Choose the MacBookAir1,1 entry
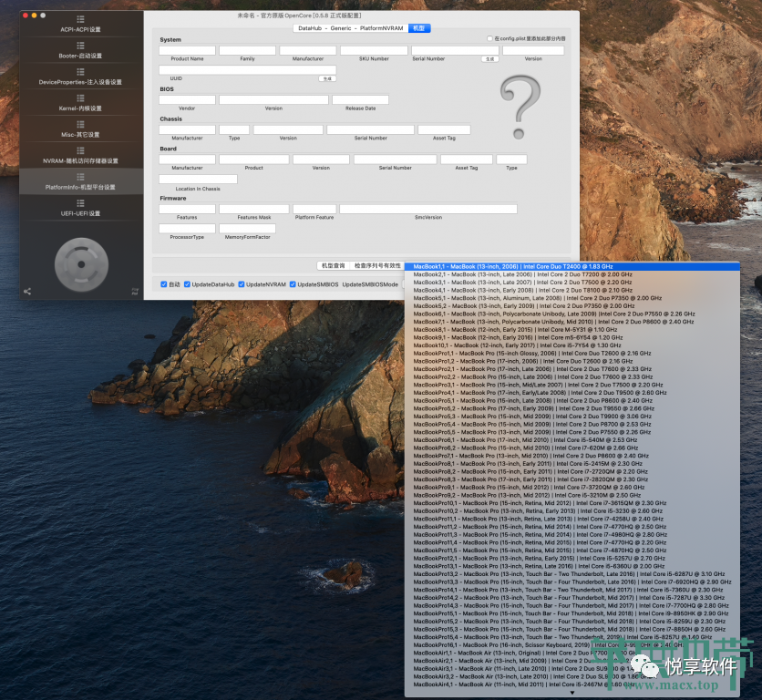 (572, 653)
